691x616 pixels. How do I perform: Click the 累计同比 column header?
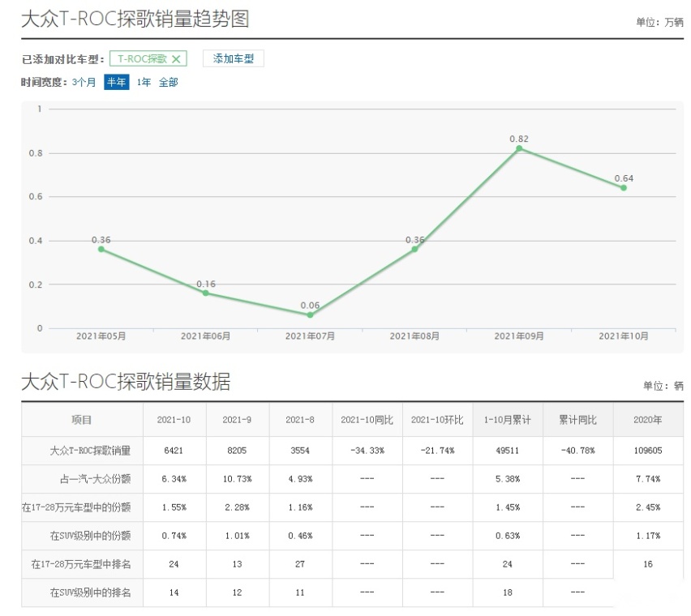click(x=577, y=420)
